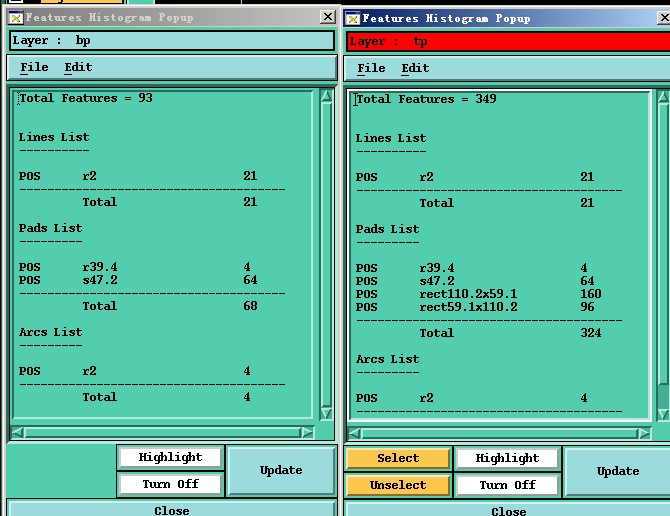Click Update button in tp window
The width and height of the screenshot is (670, 516).
[617, 471]
